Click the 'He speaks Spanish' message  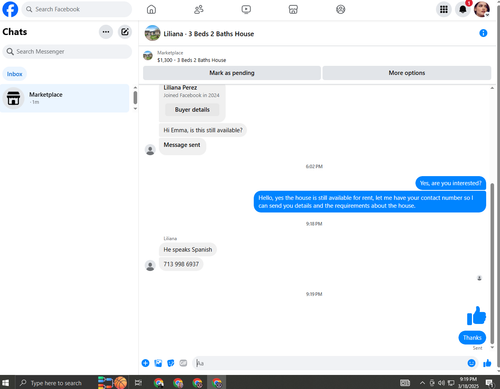188,250
